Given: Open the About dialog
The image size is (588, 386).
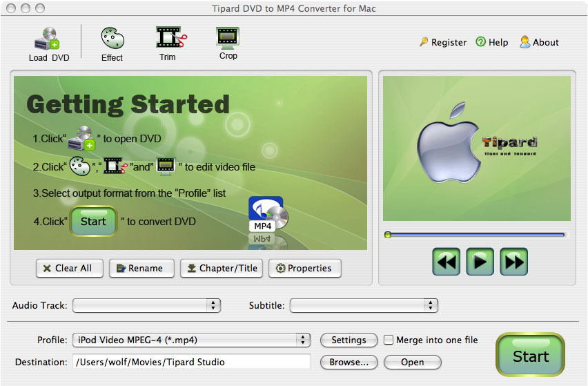Looking at the screenshot, I should (525, 42).
